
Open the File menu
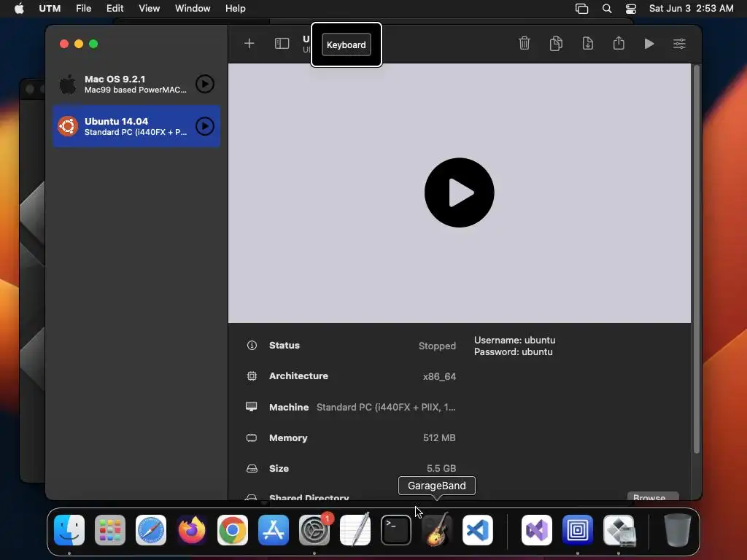83,9
